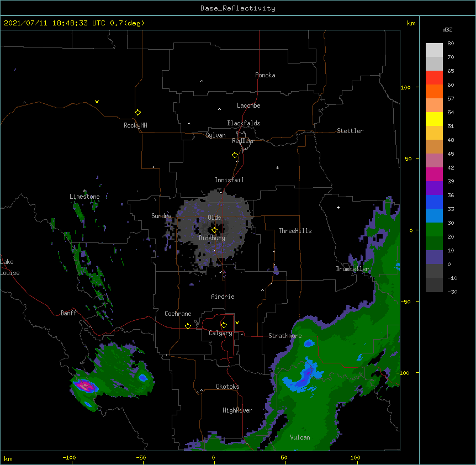
Task: Click the yellow V marker northwest of RockyMH
Action: click(97, 102)
